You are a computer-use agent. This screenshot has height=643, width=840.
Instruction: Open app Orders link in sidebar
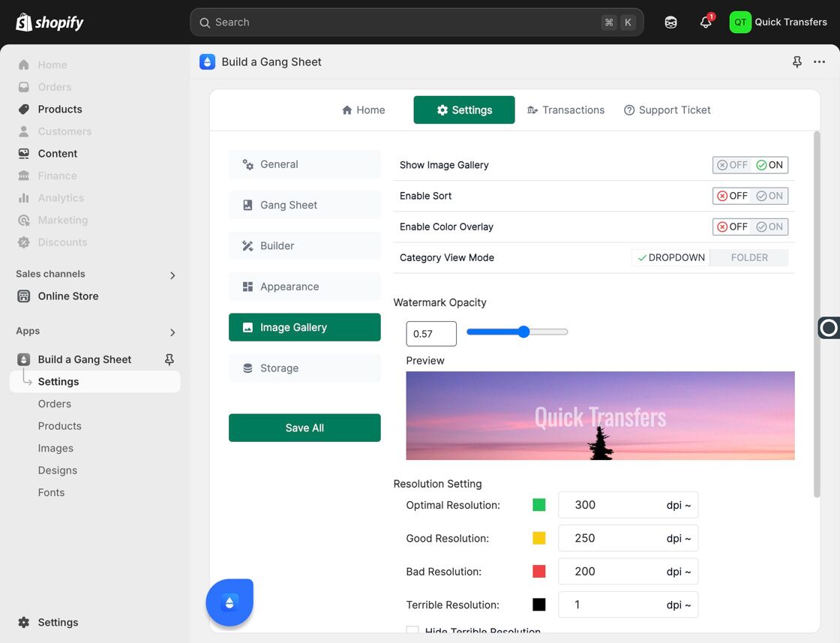point(55,404)
